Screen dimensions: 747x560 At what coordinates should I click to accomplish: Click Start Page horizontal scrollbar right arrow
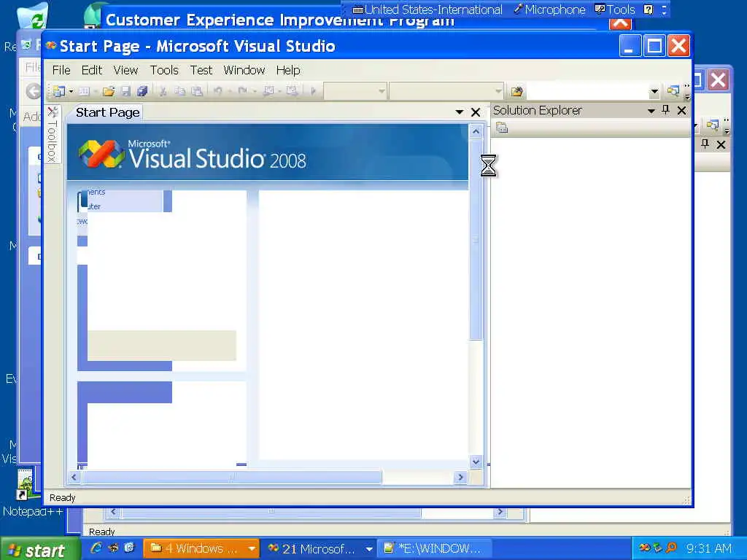[x=460, y=477]
